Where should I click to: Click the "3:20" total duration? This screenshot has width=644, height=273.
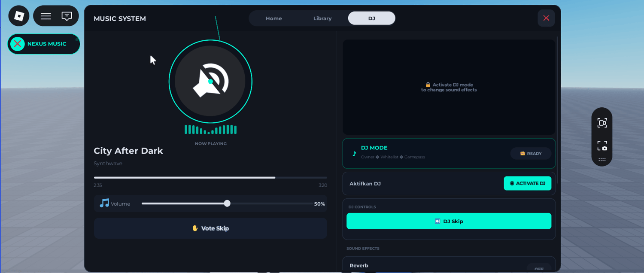click(323, 185)
